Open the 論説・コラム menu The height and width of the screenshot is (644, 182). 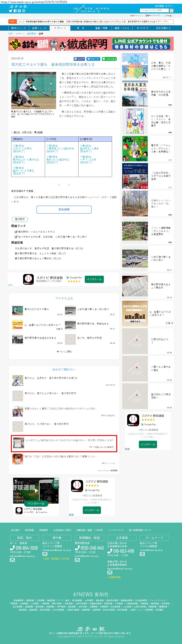coord(122,28)
